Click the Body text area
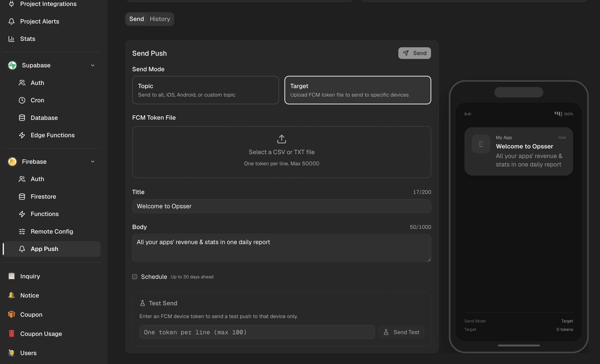Screen dimensions: 600x364 pos(281,248)
